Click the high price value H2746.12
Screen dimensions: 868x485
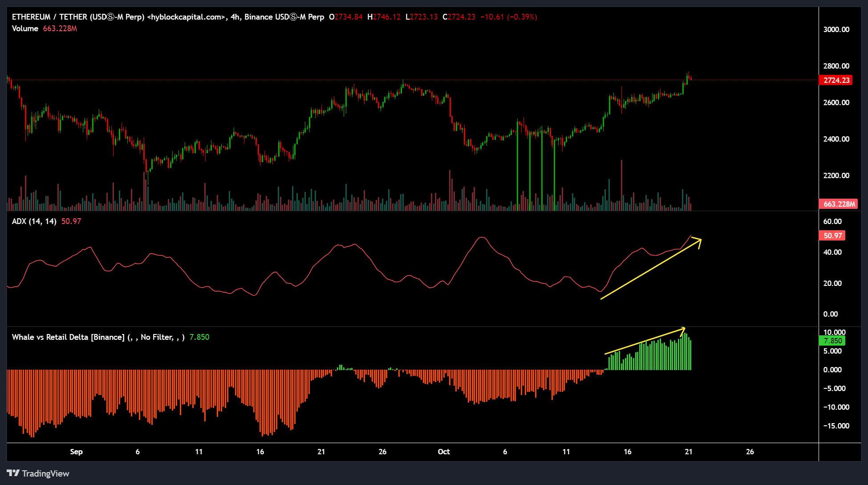384,17
